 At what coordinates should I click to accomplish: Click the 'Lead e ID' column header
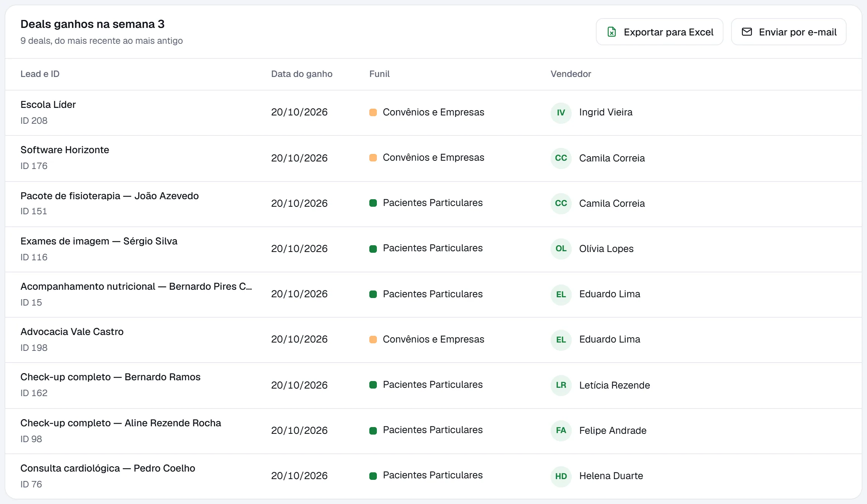click(40, 74)
